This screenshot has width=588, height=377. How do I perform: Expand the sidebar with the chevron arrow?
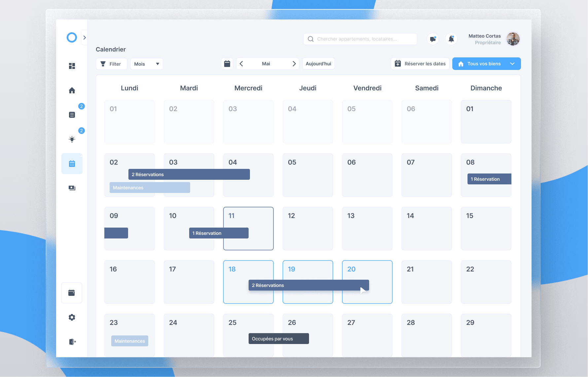point(85,38)
